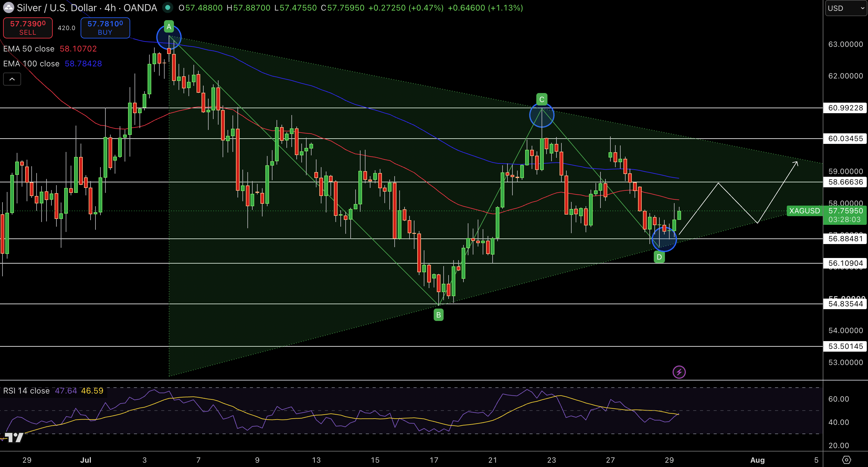Open chart settings gear icon
The image size is (868, 467).
[846, 460]
